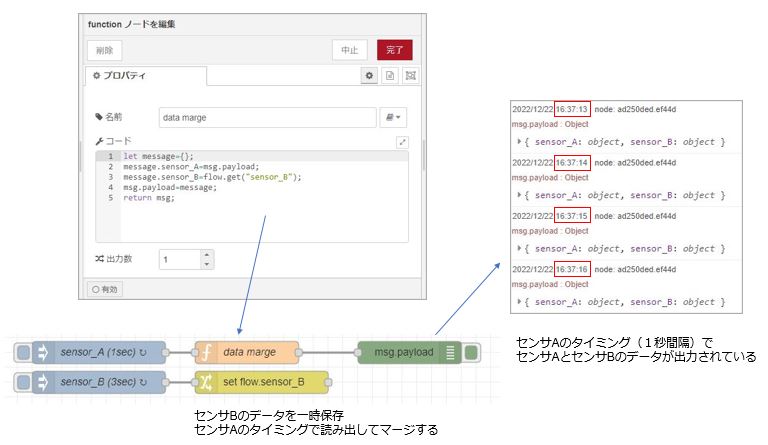Click the debug list icon on msg.payload node
The height and width of the screenshot is (445, 768).
[x=450, y=353]
